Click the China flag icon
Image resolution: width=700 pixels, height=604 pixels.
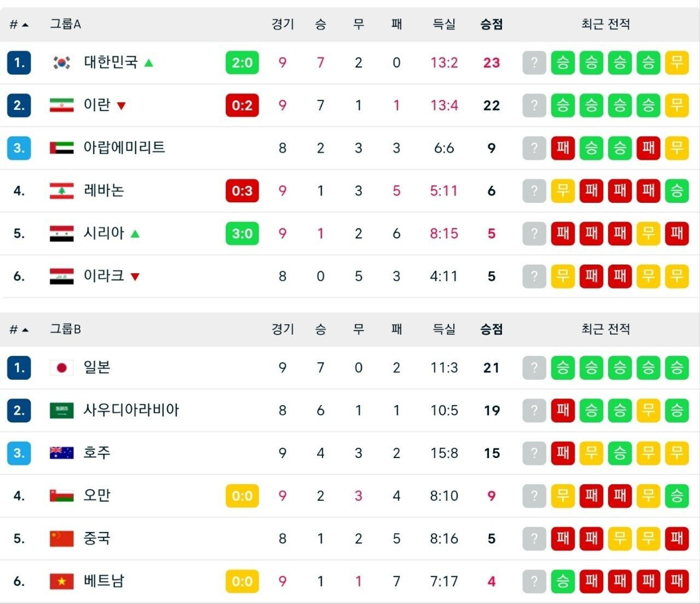tap(61, 538)
